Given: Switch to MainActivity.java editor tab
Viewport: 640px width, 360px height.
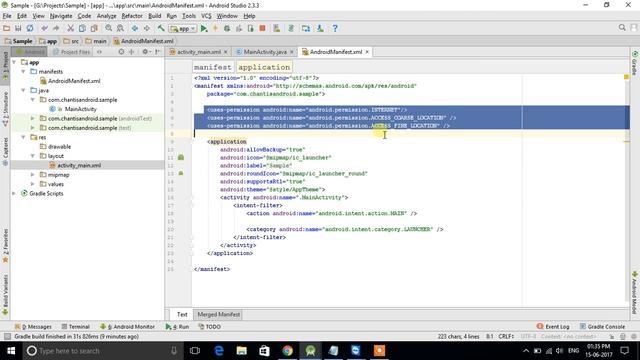Looking at the screenshot, I should coord(265,52).
